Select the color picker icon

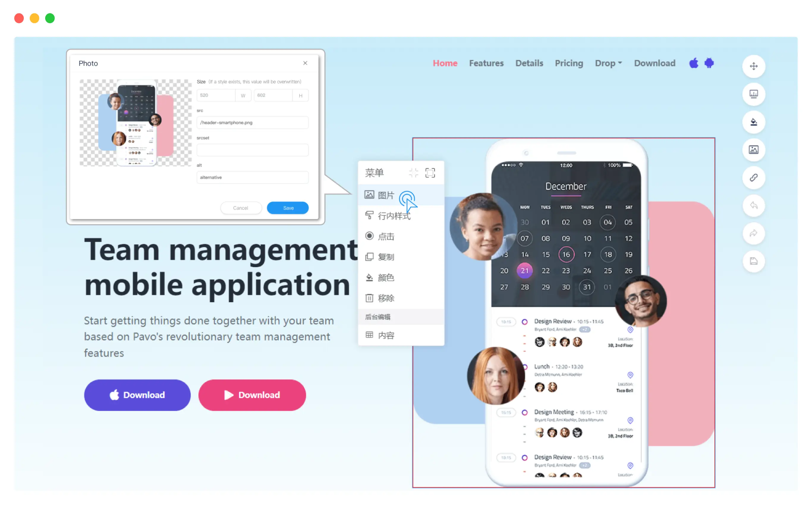[x=754, y=122]
